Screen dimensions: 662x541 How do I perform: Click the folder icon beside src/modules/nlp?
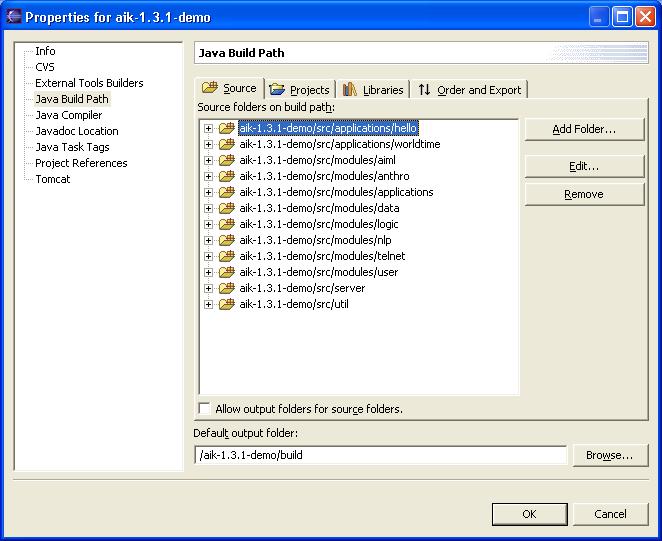point(226,240)
